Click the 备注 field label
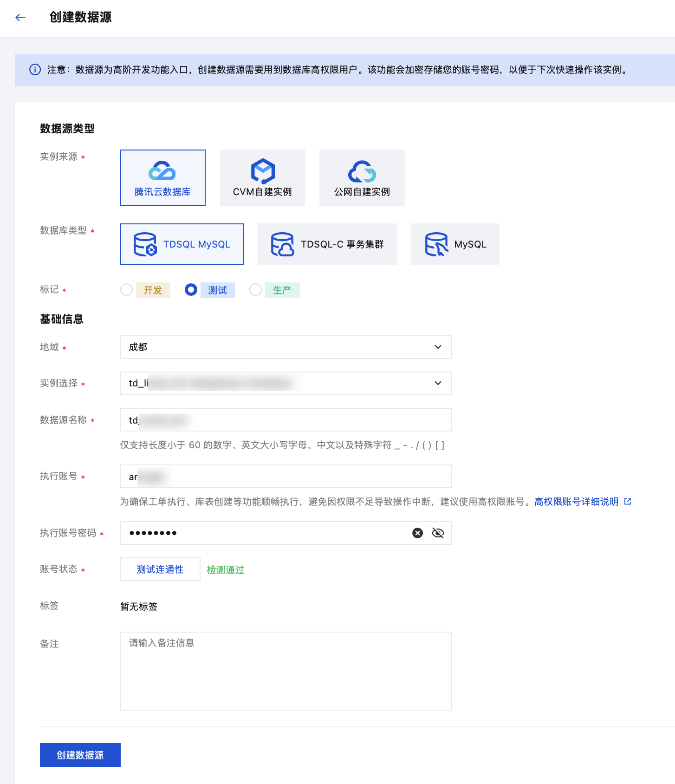675x784 pixels. click(x=49, y=644)
